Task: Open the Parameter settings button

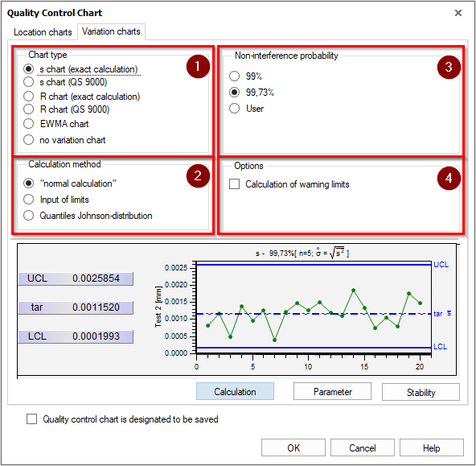Action: (x=332, y=391)
